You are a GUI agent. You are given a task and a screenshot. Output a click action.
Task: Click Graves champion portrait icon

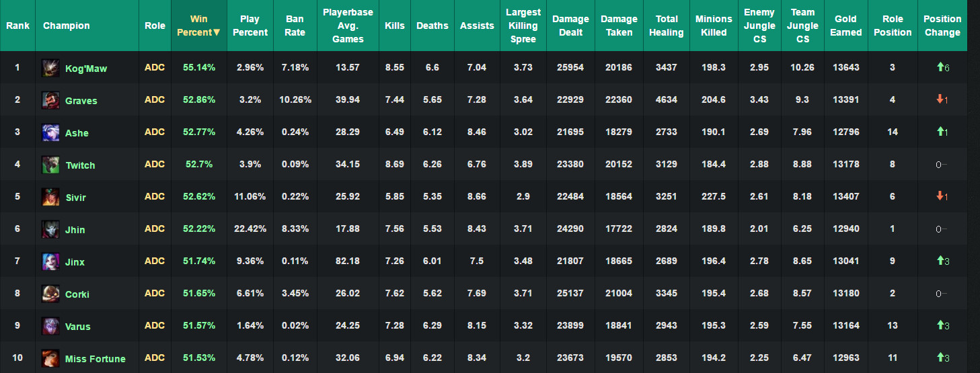tap(50, 99)
